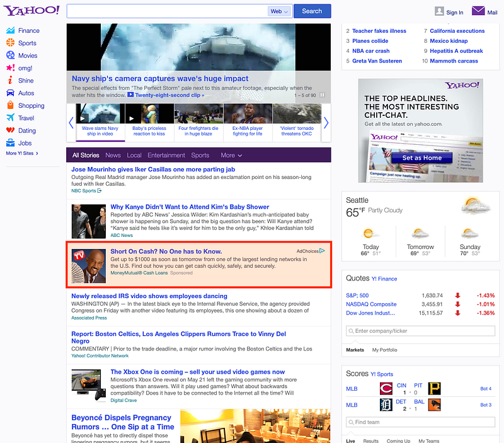This screenshot has height=443, width=504.
Task: Open the Mail envelope icon
Action: [x=478, y=11]
